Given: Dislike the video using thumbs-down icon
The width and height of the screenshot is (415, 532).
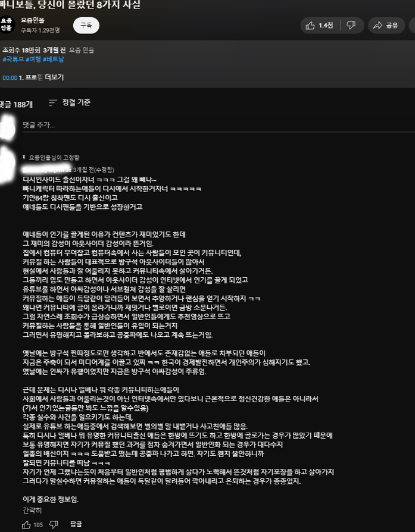Looking at the screenshot, I should pyautogui.click(x=351, y=25).
